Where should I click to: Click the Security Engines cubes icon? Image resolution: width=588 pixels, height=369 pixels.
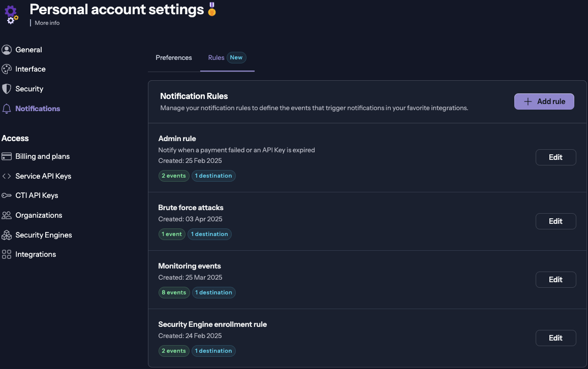pyautogui.click(x=7, y=235)
